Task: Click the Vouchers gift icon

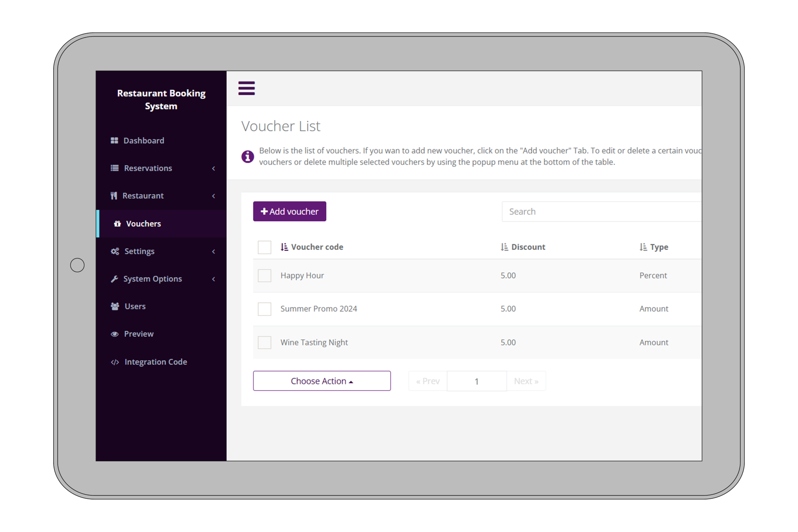Action: coord(118,224)
